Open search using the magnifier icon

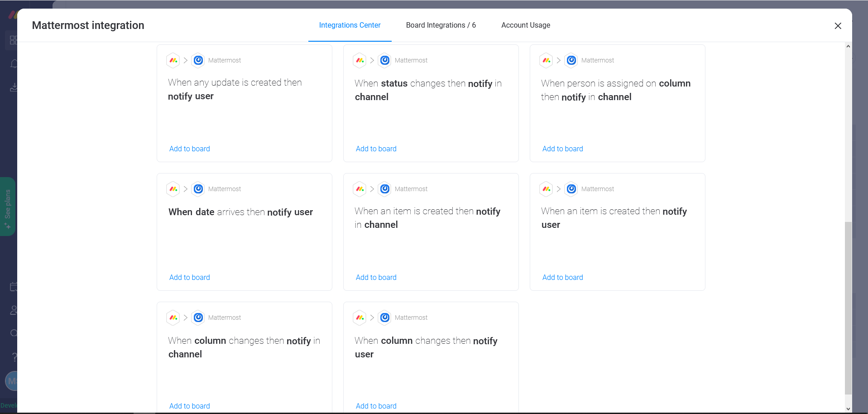pos(14,333)
